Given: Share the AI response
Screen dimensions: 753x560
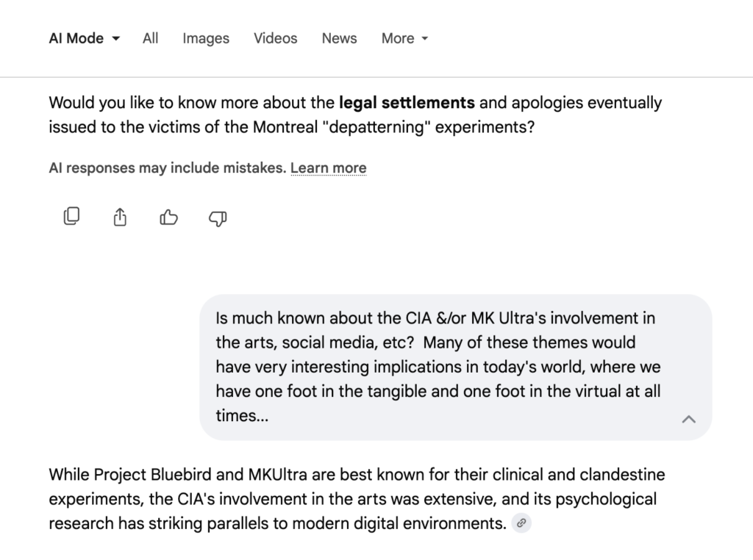Looking at the screenshot, I should tap(120, 217).
